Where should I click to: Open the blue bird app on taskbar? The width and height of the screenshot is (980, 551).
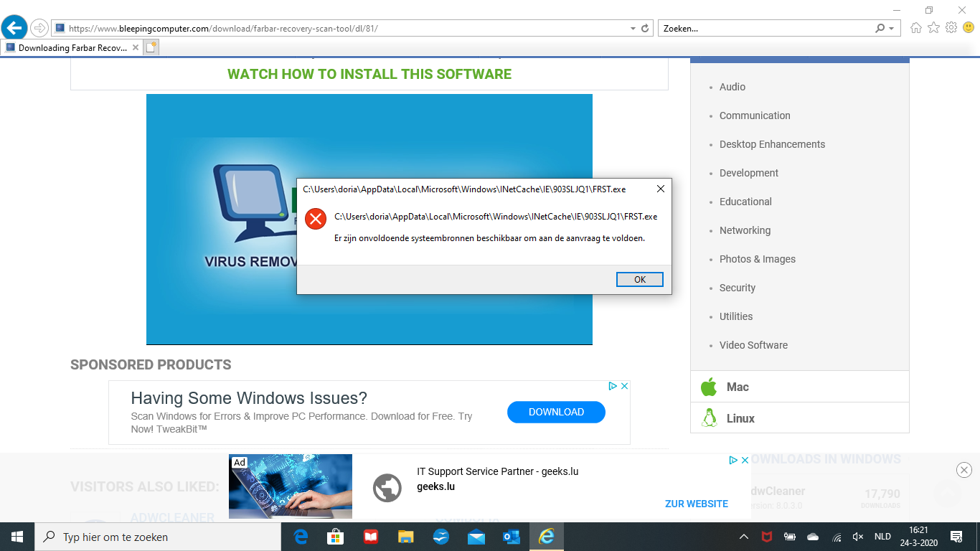coord(440,537)
